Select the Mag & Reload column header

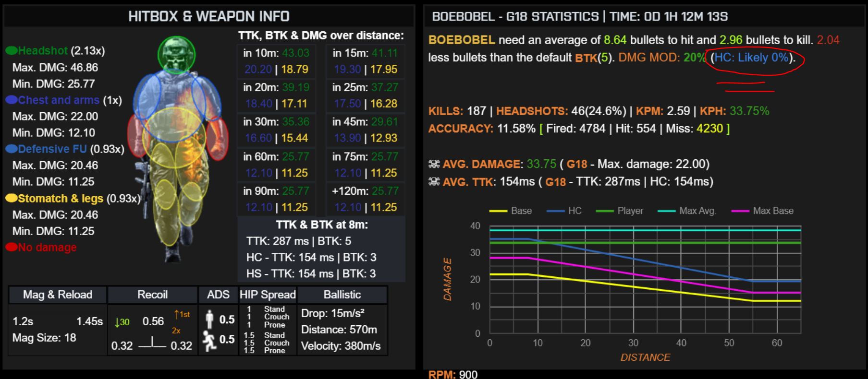pos(58,295)
